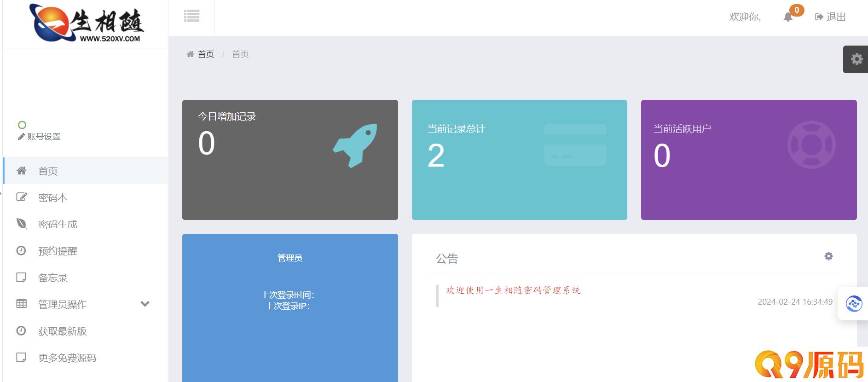This screenshot has width=868, height=382.
Task: Click the rocket icon on 今日增加记录 card
Action: click(355, 145)
